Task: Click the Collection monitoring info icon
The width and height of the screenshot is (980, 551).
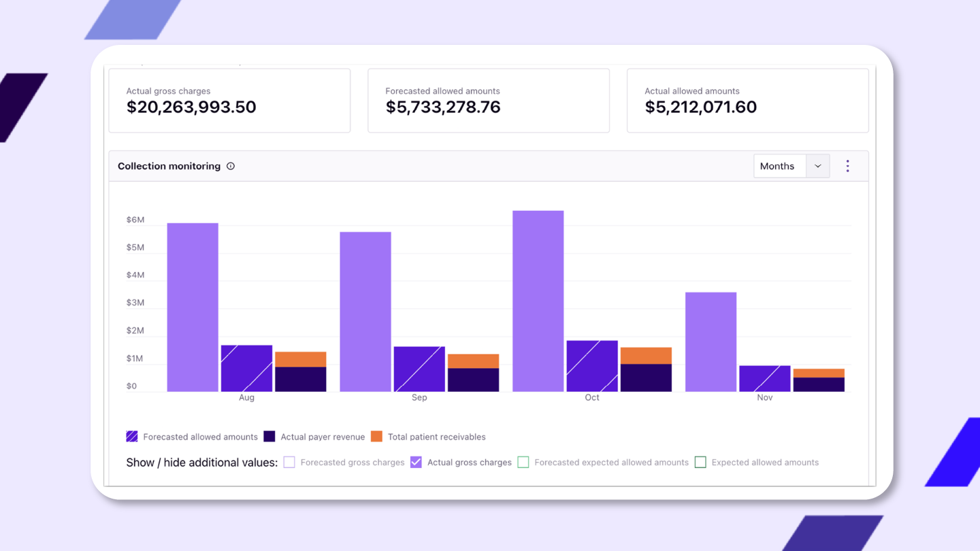Action: tap(231, 166)
